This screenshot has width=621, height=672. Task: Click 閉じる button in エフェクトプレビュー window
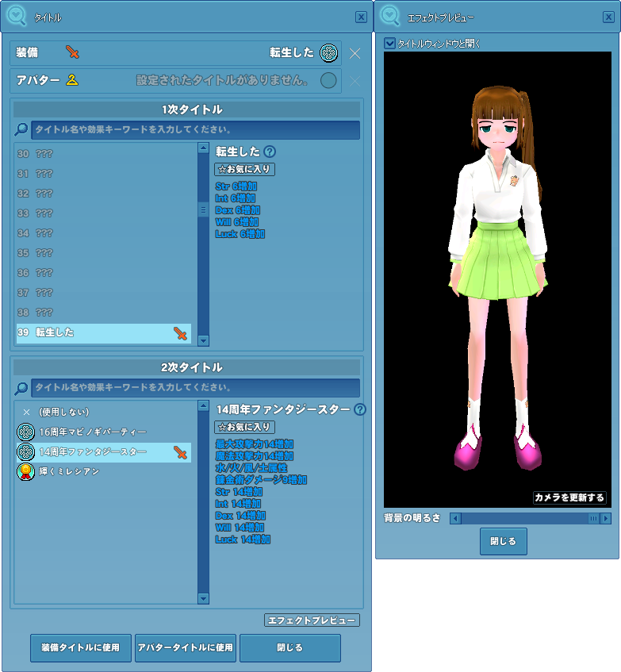[503, 541]
